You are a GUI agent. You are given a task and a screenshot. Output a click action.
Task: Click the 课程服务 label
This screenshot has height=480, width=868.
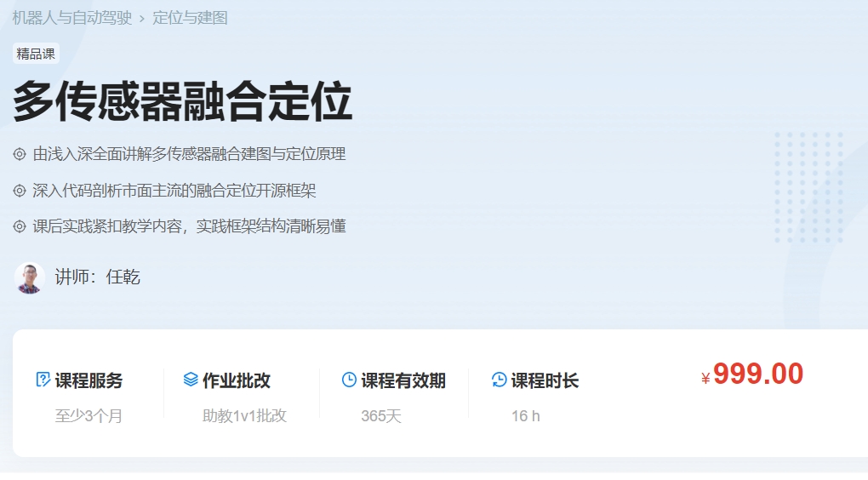89,380
